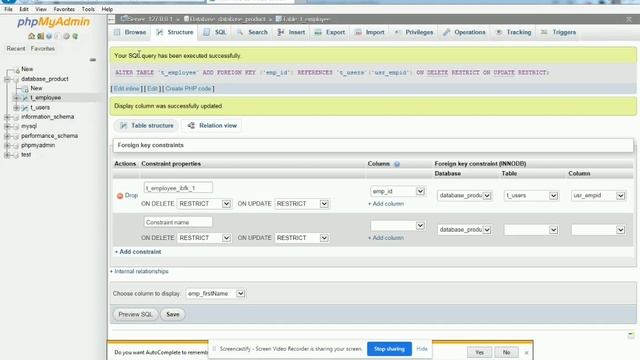
Task: Open empty column dropdown in new constraint row
Action: [398, 226]
